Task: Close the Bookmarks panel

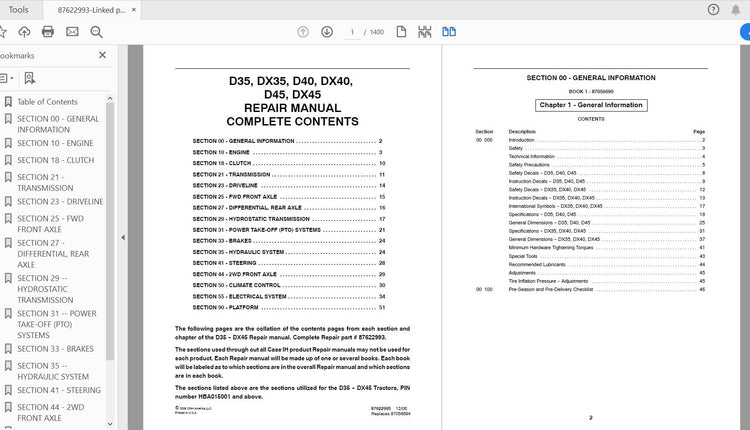Action: click(x=102, y=55)
